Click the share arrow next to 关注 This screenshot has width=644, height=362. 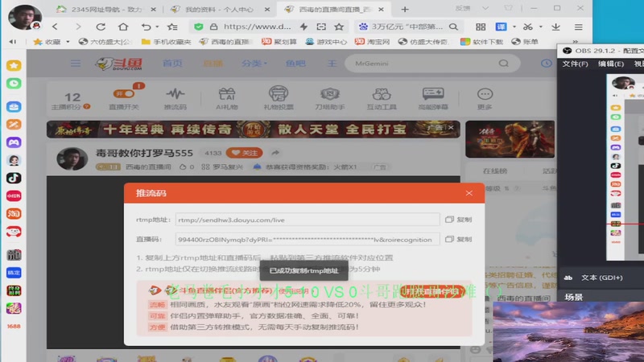(x=275, y=153)
